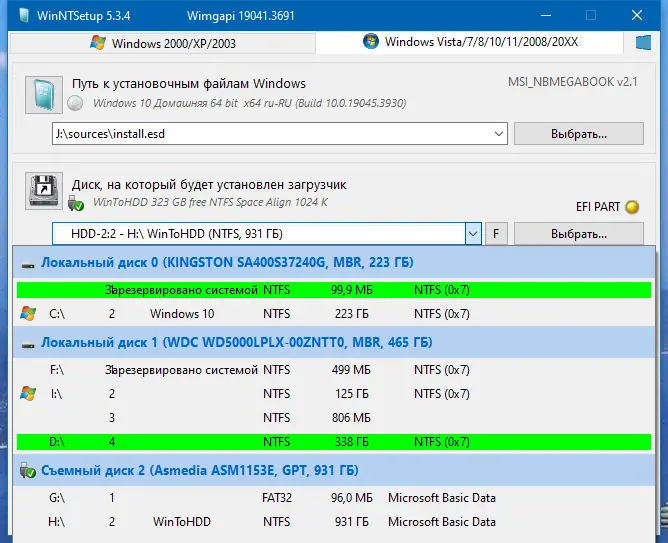
Task: Click the CD disc icon beside Windows 10 Домашняя
Action: click(x=75, y=103)
